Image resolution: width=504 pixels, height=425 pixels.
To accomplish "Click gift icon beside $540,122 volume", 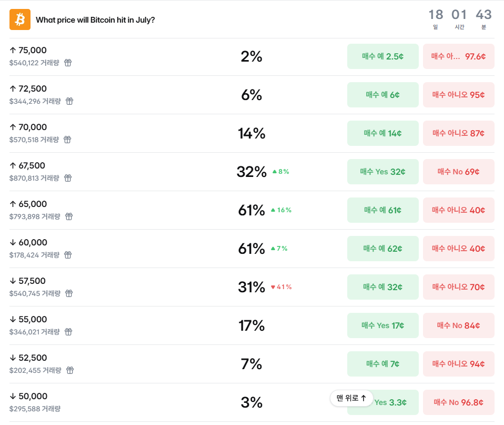I will click(x=68, y=63).
